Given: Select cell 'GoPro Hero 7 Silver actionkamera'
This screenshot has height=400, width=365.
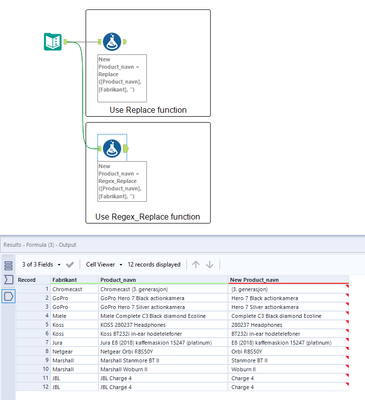Looking at the screenshot, I should click(163, 307).
